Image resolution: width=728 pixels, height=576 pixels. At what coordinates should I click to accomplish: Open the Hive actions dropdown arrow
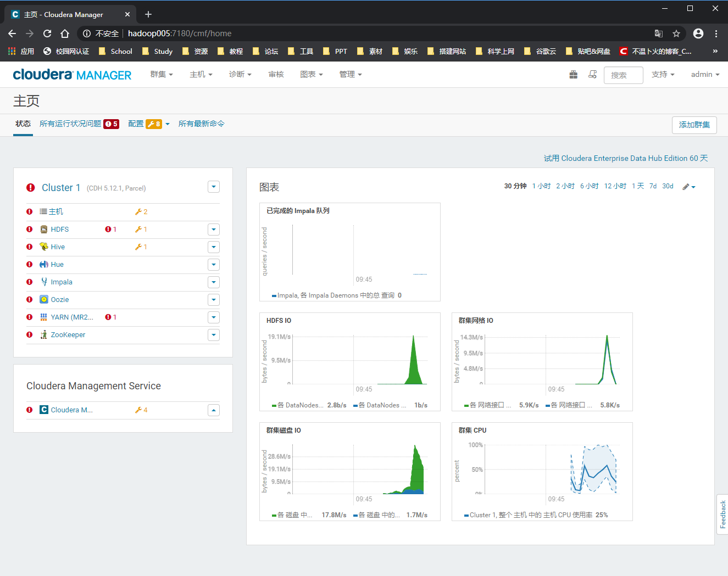214,247
